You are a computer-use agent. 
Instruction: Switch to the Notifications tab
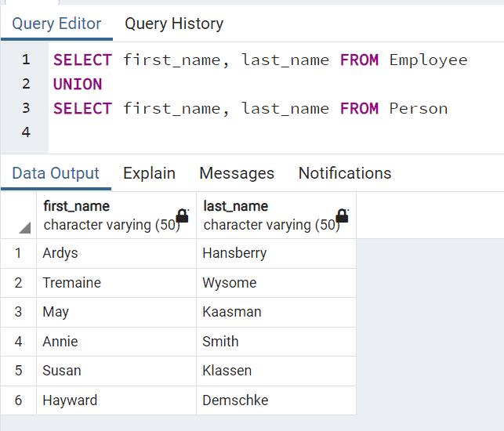tap(344, 173)
